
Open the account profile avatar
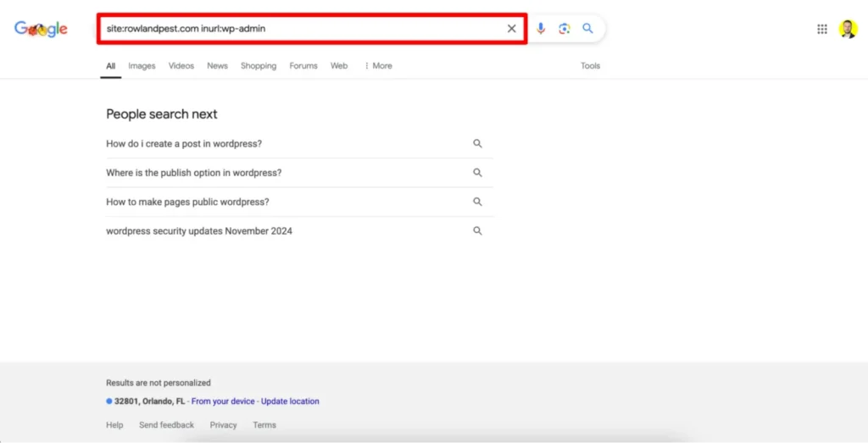click(848, 29)
